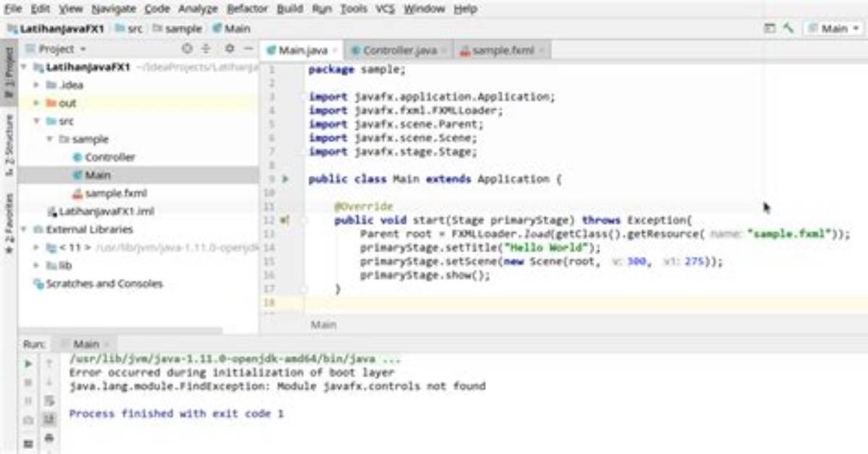
Task: Open the Build menu
Action: (x=290, y=9)
